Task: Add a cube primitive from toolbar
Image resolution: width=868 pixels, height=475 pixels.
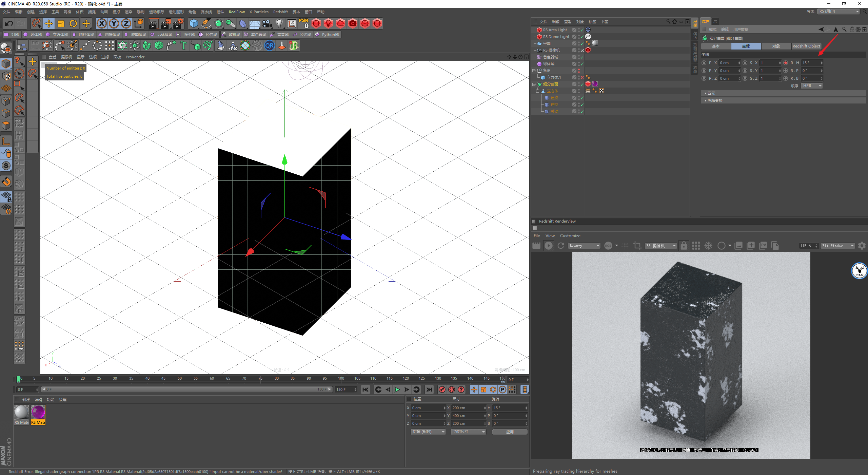Action: pos(194,23)
